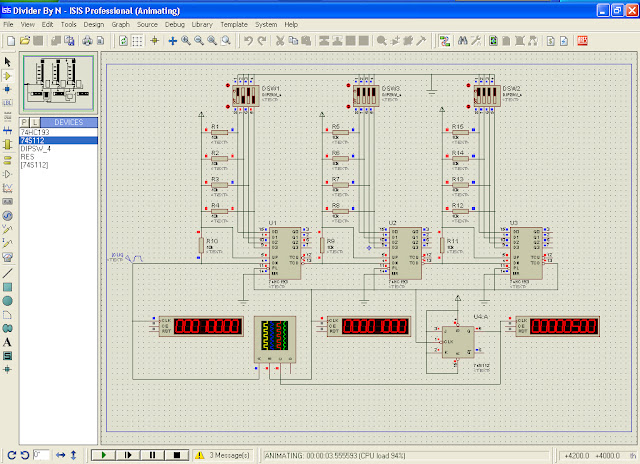640x464 pixels.
Task: Open the Template menu
Action: click(x=234, y=24)
